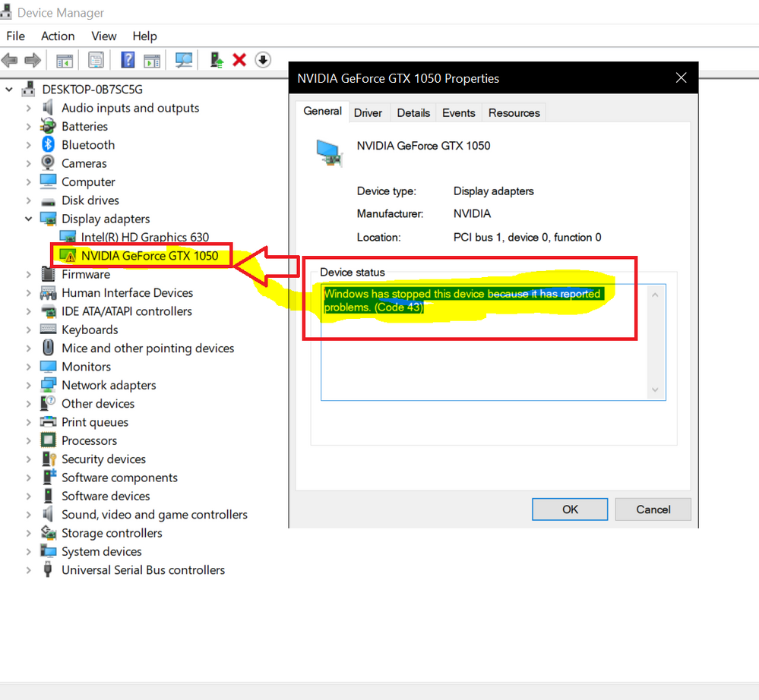Click the OK button
Viewport: 759px width, 700px height.
(570, 509)
